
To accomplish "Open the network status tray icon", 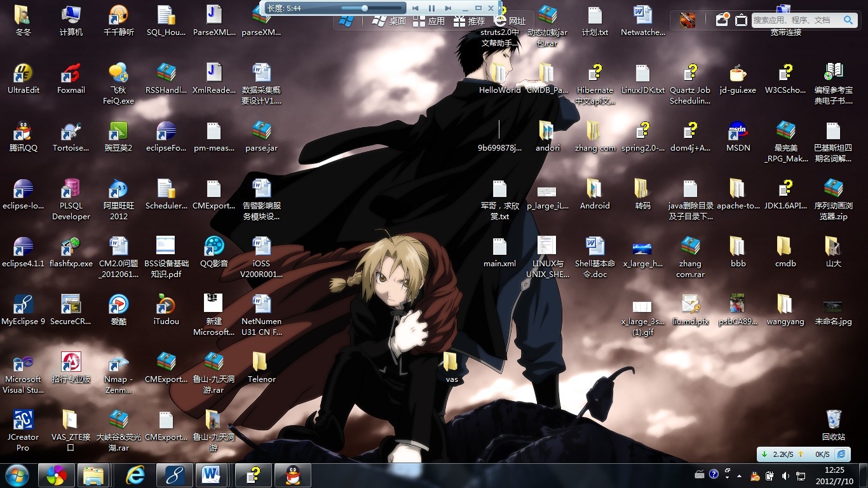I will [x=801, y=476].
